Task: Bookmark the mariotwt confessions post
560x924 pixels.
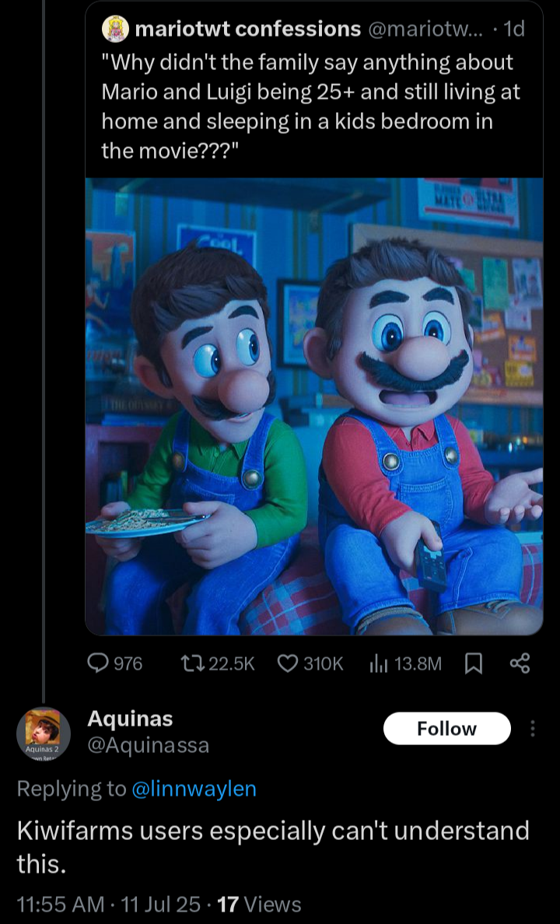Action: click(474, 664)
